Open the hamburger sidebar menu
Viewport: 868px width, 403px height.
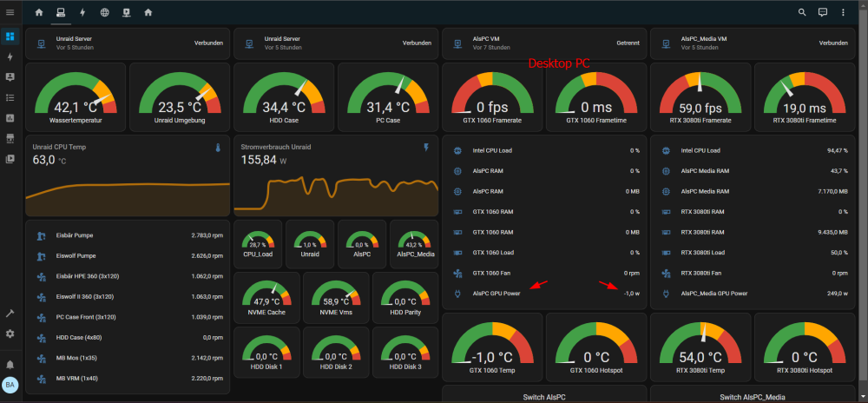click(10, 12)
